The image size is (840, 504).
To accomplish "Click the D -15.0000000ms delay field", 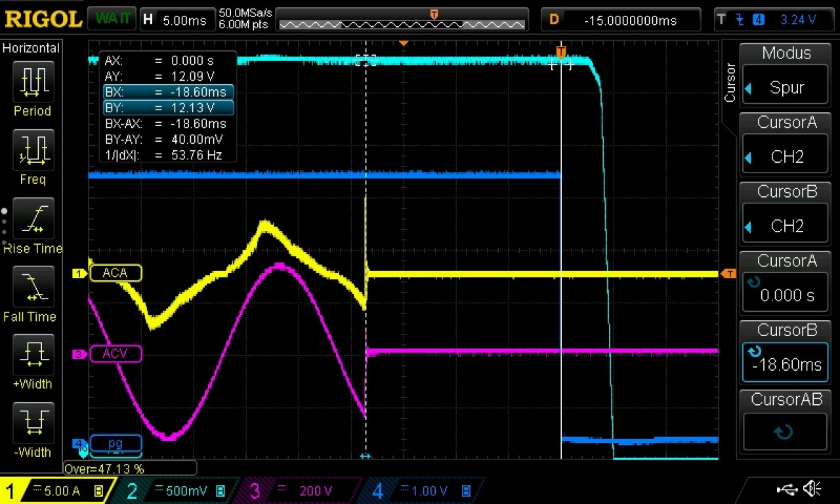I will click(621, 20).
